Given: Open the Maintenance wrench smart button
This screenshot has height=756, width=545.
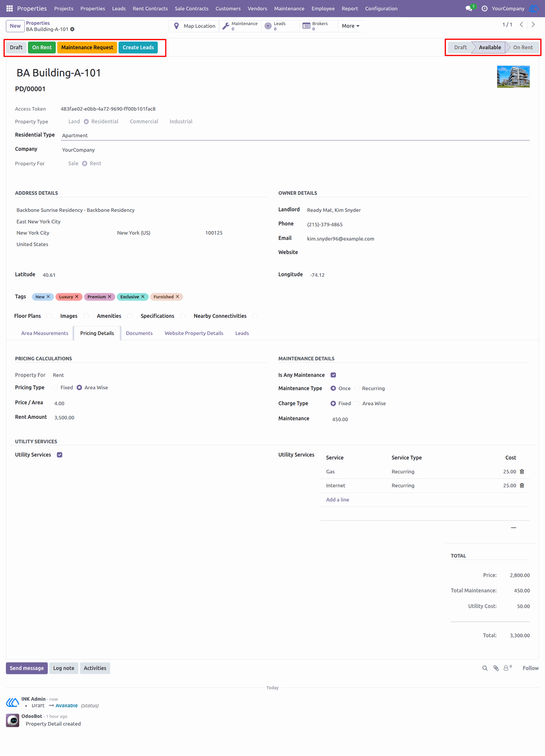Looking at the screenshot, I should pos(240,26).
